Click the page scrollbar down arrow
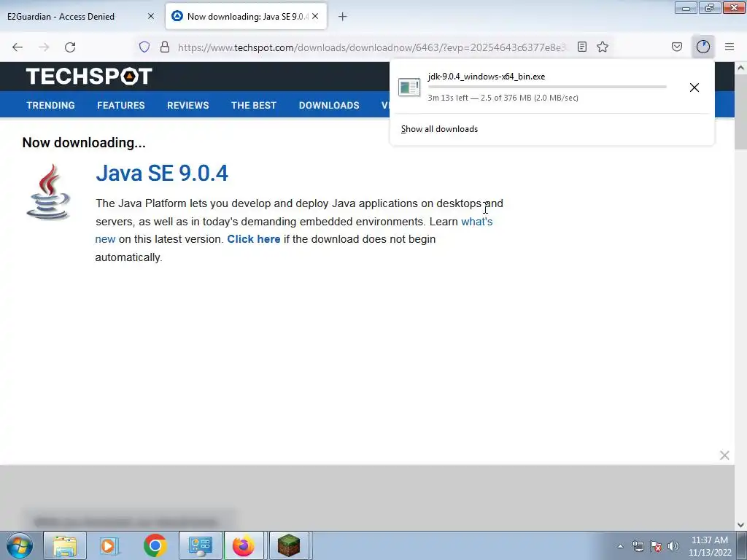The image size is (747, 560). [x=741, y=525]
